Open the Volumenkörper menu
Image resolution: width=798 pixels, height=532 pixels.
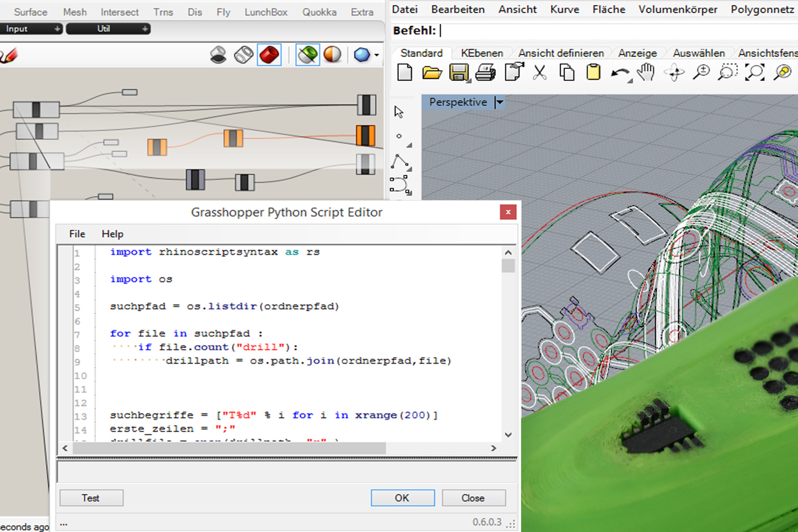678,9
